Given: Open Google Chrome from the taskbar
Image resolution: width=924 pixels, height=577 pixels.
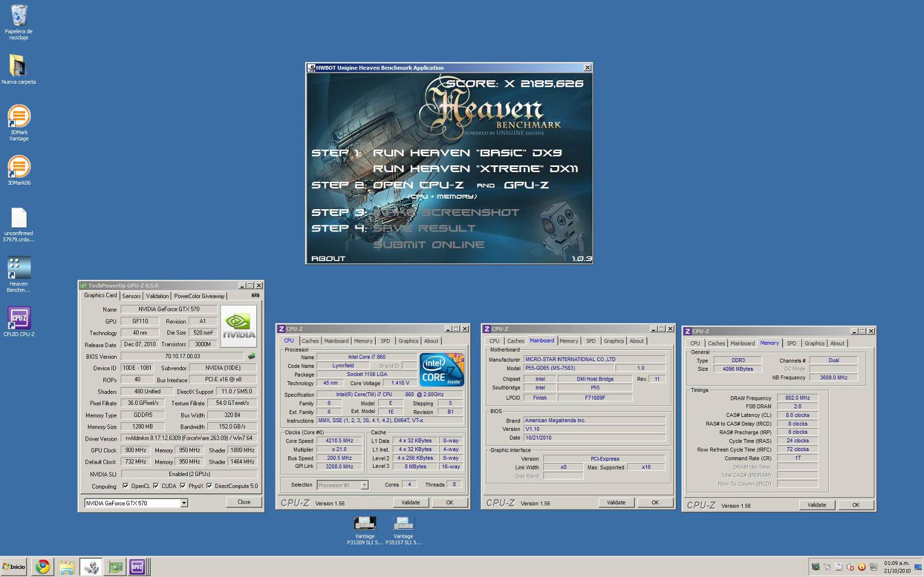Looking at the screenshot, I should [43, 567].
